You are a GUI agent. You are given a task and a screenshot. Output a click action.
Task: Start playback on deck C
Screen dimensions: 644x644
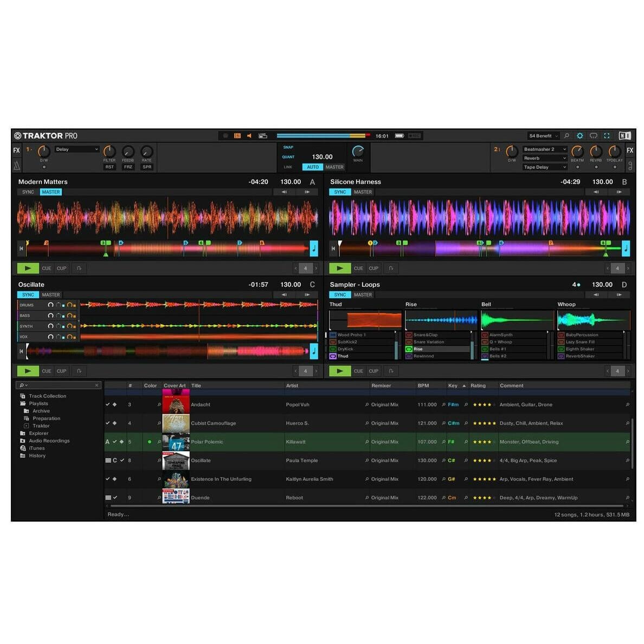[28, 371]
